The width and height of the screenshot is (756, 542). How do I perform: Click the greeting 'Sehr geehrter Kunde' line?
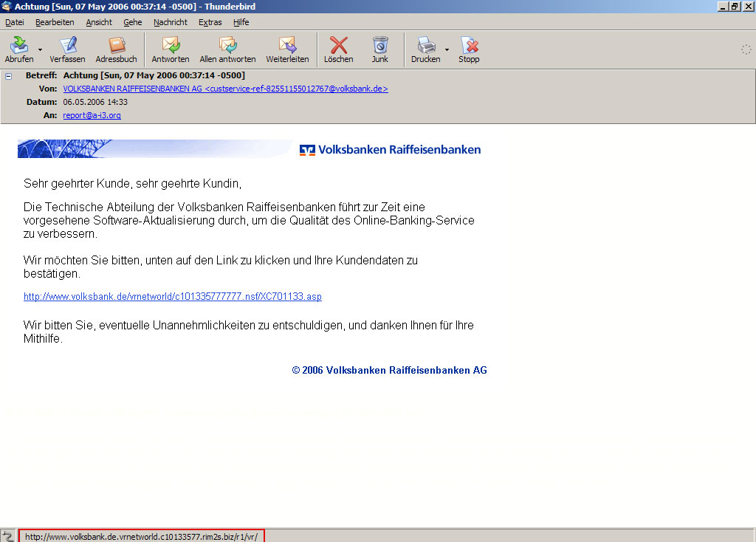click(x=133, y=184)
